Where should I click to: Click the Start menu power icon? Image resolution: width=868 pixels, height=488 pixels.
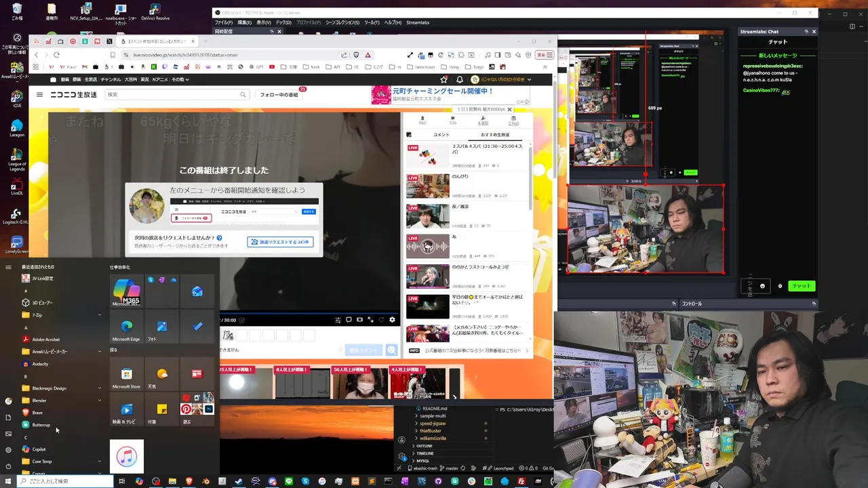8,466
